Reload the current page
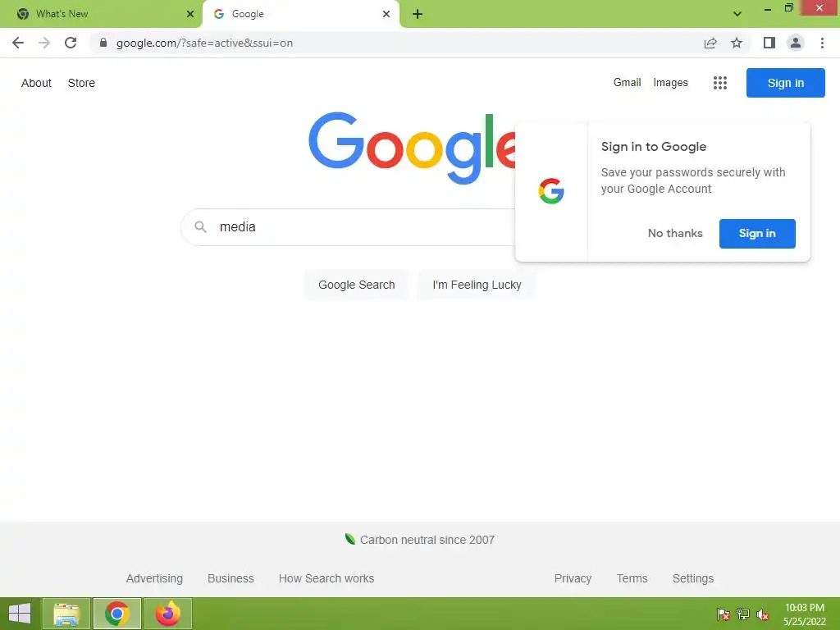The image size is (840, 630). (x=71, y=43)
